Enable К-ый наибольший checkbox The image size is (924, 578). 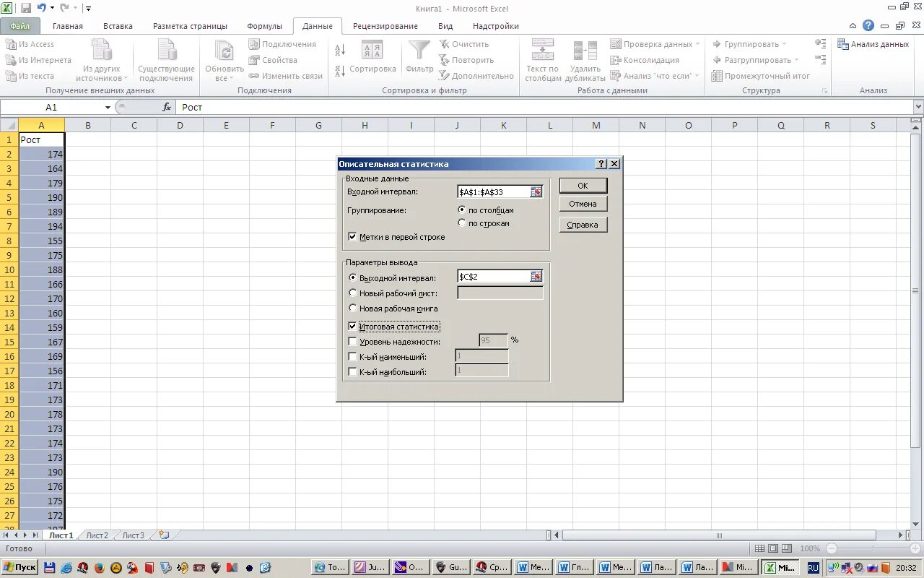tap(352, 372)
